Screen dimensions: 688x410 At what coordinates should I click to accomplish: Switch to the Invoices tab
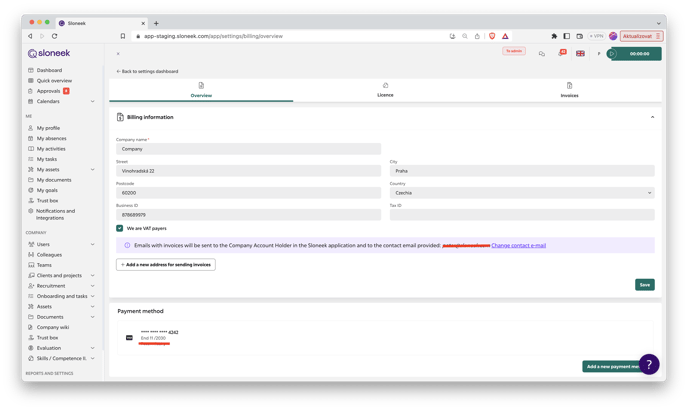[569, 90]
